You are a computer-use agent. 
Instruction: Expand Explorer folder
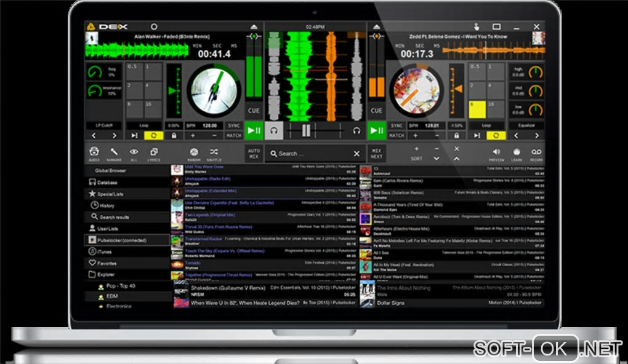pos(127,275)
